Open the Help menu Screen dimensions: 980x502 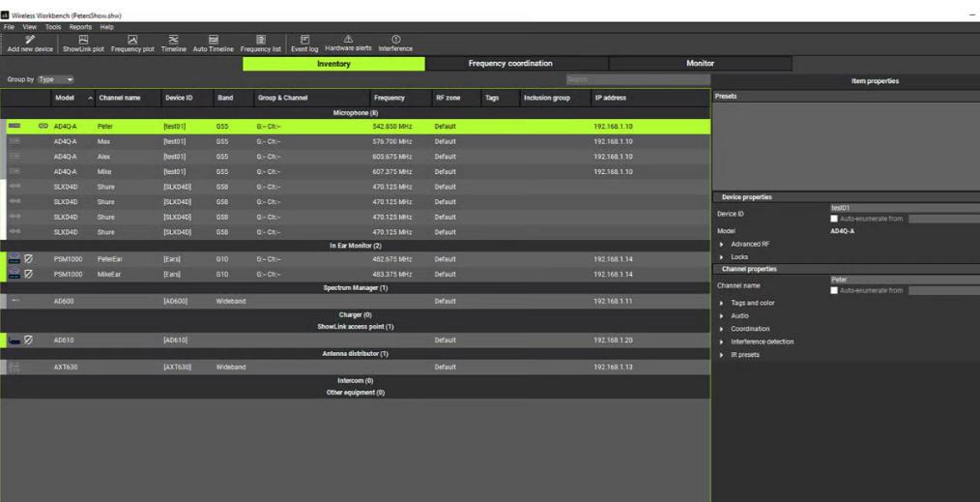[x=107, y=27]
